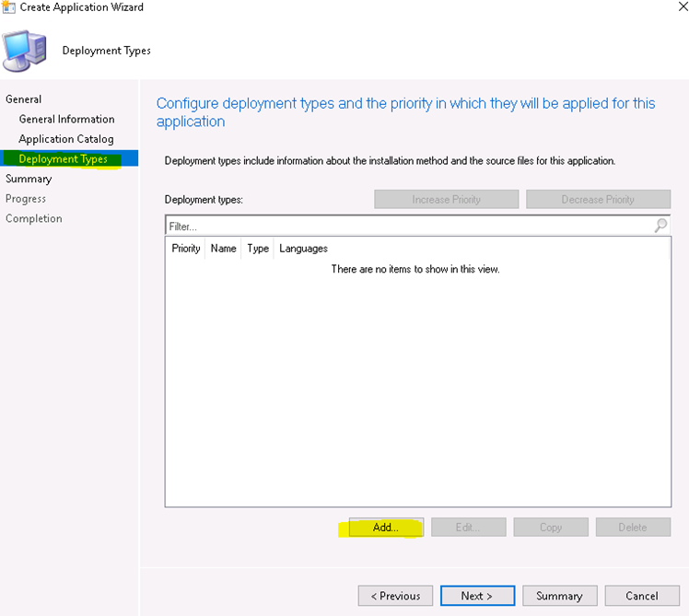Cancel the Create Application Wizard

click(641, 596)
